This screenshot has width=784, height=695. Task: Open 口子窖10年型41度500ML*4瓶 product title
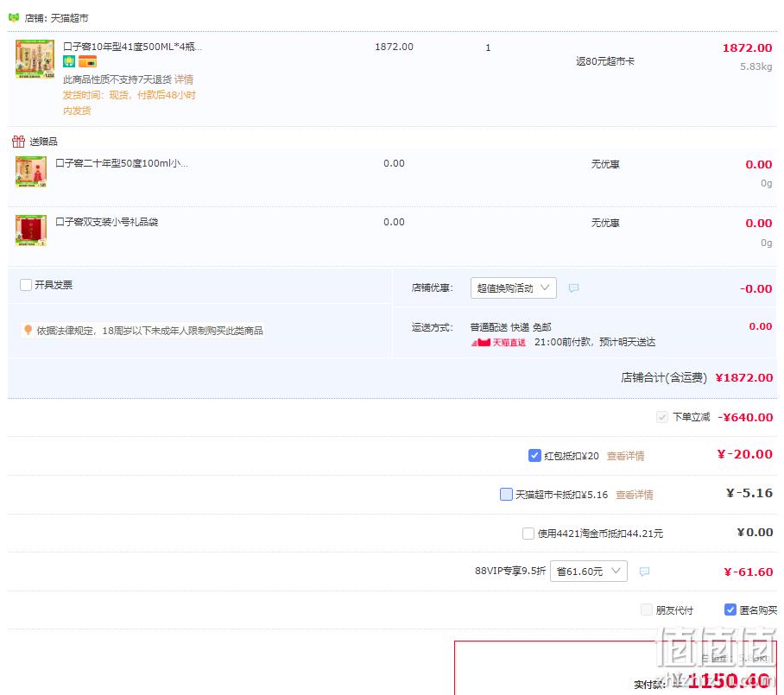point(132,47)
